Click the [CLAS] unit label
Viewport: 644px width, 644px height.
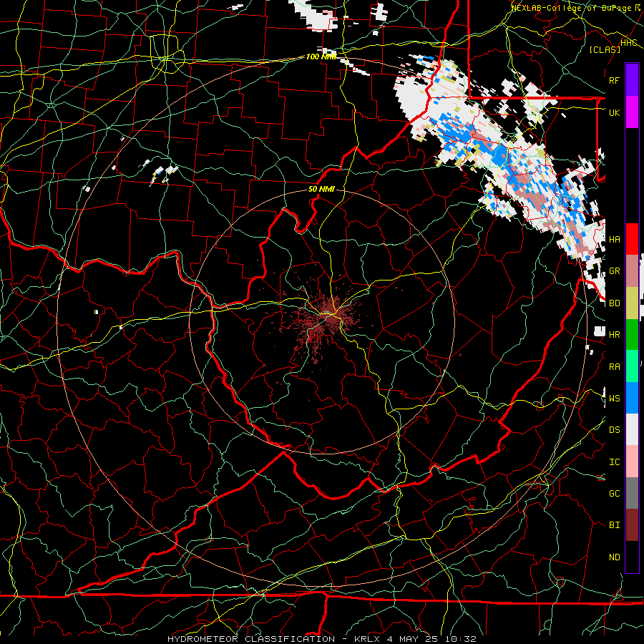(x=605, y=49)
